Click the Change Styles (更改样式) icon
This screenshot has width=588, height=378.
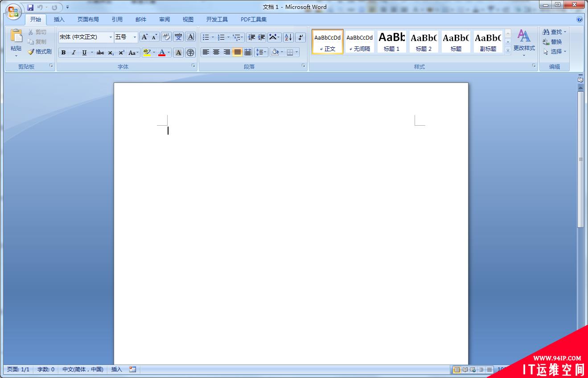click(524, 36)
